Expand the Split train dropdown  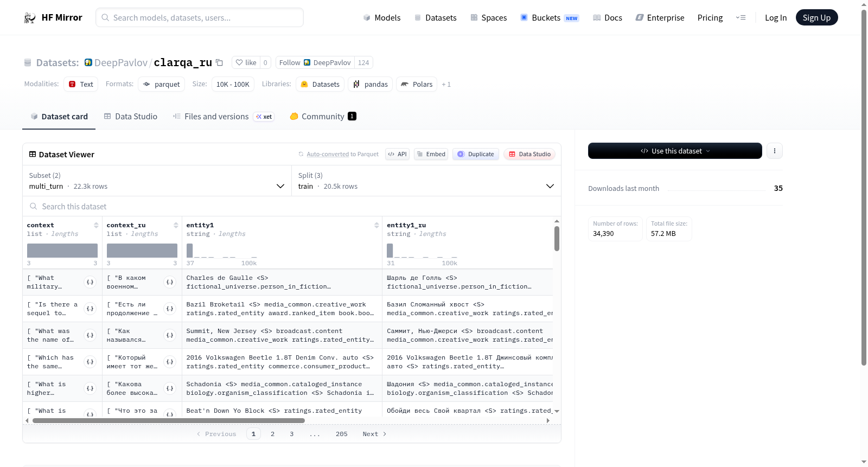click(x=426, y=181)
